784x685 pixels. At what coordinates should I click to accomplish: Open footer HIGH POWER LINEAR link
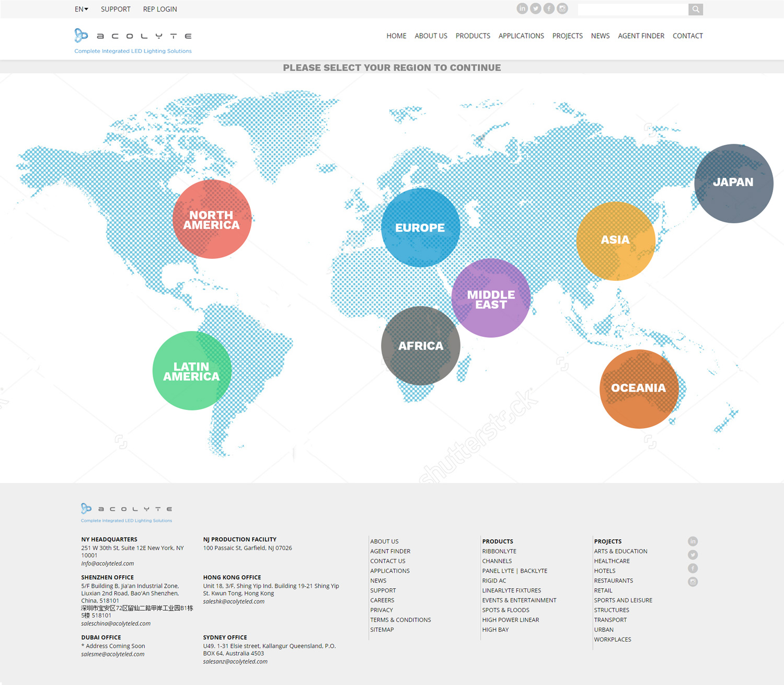pos(511,620)
